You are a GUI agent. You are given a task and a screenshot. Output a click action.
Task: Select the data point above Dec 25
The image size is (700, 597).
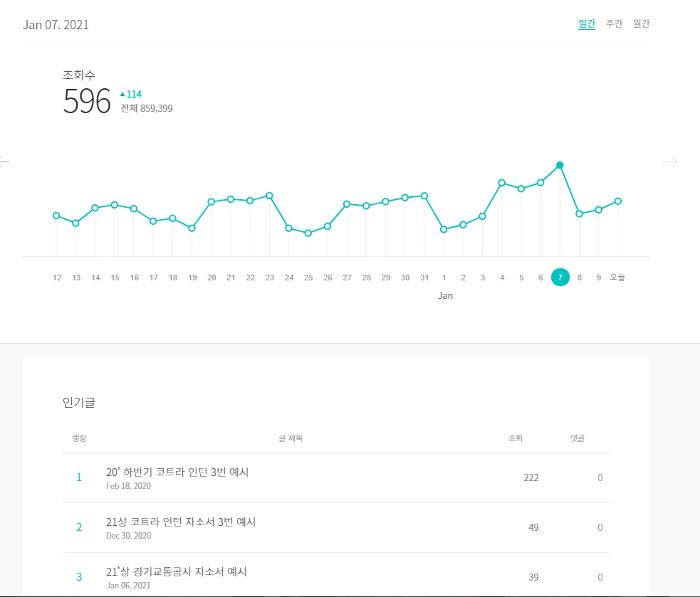(308, 232)
